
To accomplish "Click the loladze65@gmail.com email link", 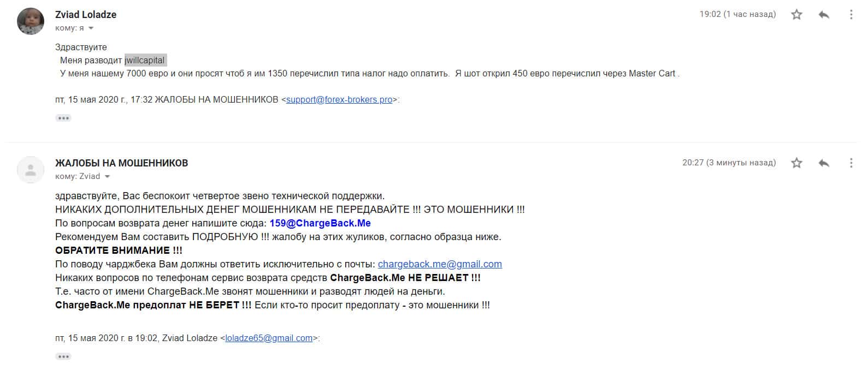I will [269, 338].
